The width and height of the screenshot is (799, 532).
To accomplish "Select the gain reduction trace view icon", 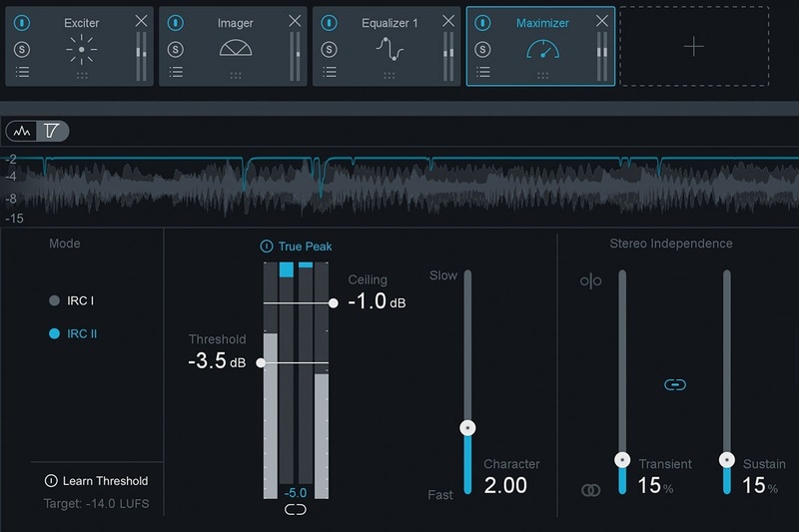I will coord(51,131).
